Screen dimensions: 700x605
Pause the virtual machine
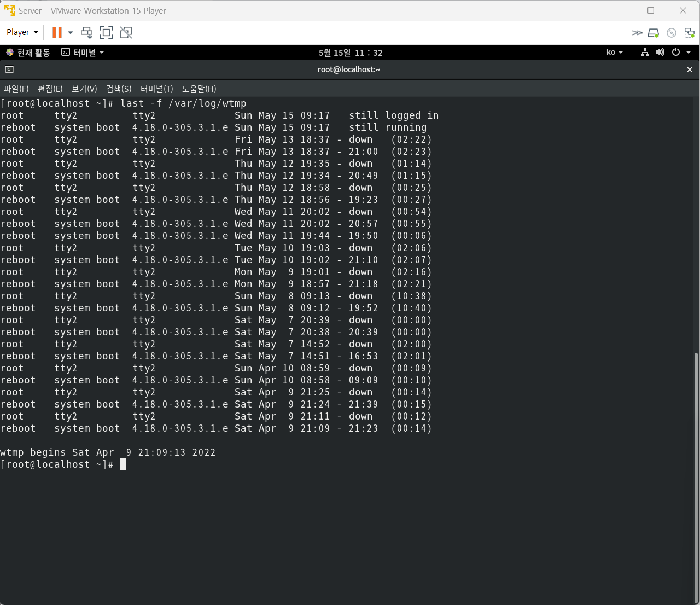(57, 32)
